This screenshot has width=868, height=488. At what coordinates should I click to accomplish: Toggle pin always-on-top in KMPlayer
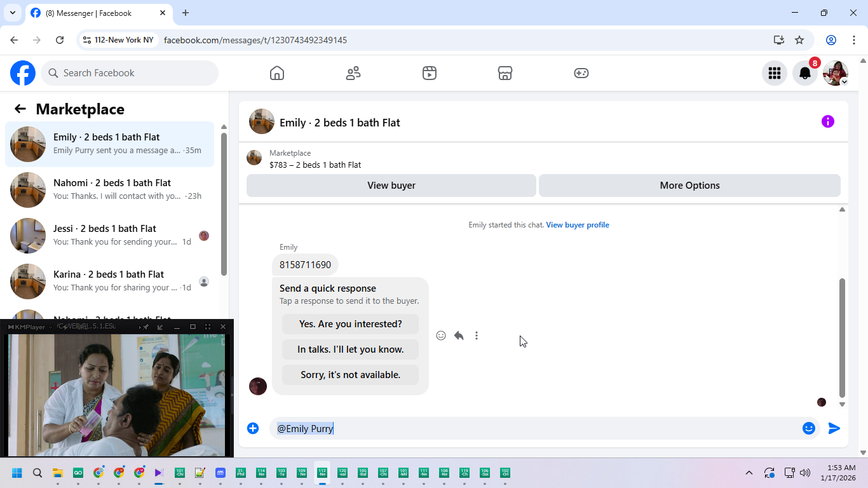coord(145,327)
